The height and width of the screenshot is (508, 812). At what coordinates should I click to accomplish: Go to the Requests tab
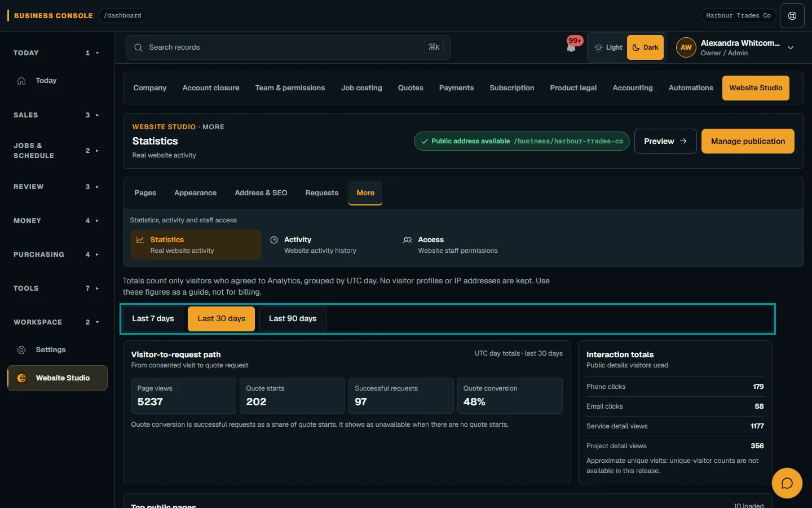coord(321,193)
